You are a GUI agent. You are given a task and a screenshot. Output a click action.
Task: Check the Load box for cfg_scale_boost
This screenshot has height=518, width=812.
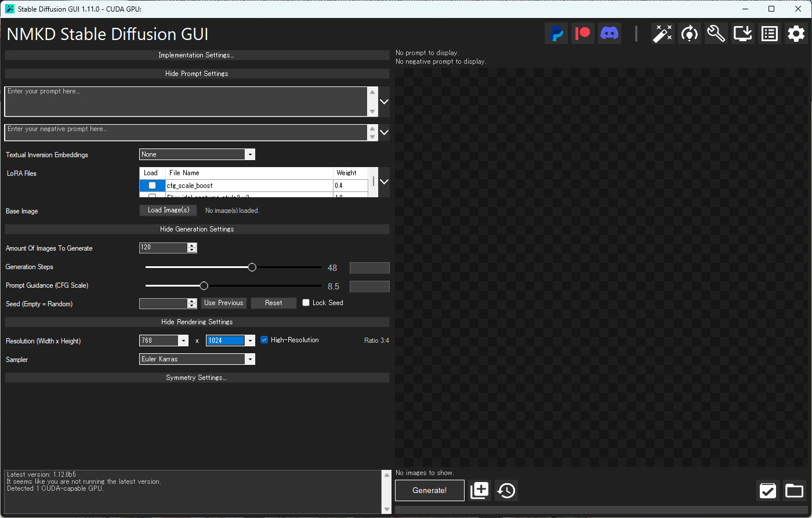coord(152,186)
